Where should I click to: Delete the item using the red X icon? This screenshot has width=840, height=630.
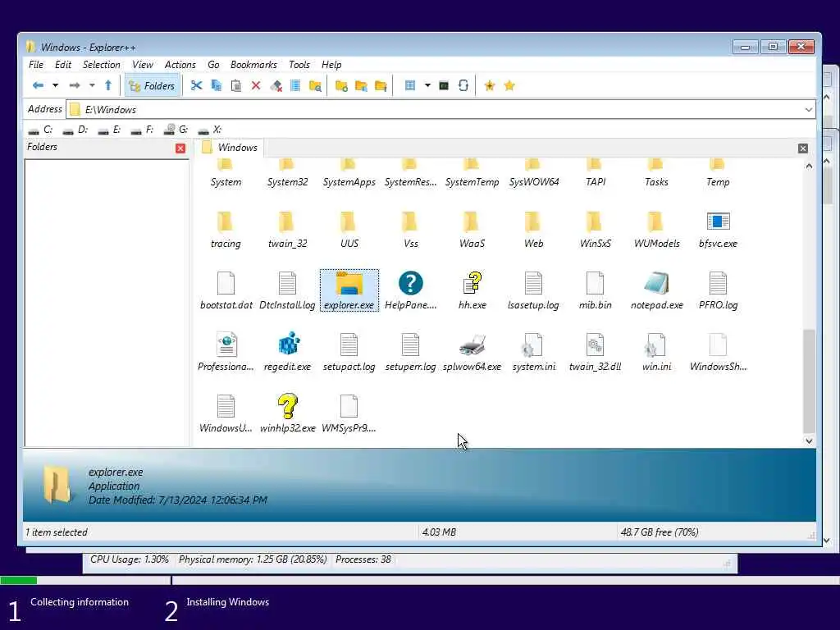(x=256, y=85)
